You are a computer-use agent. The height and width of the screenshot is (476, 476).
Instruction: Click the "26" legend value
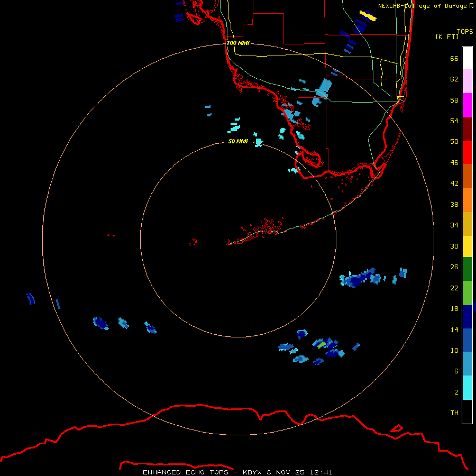(454, 267)
